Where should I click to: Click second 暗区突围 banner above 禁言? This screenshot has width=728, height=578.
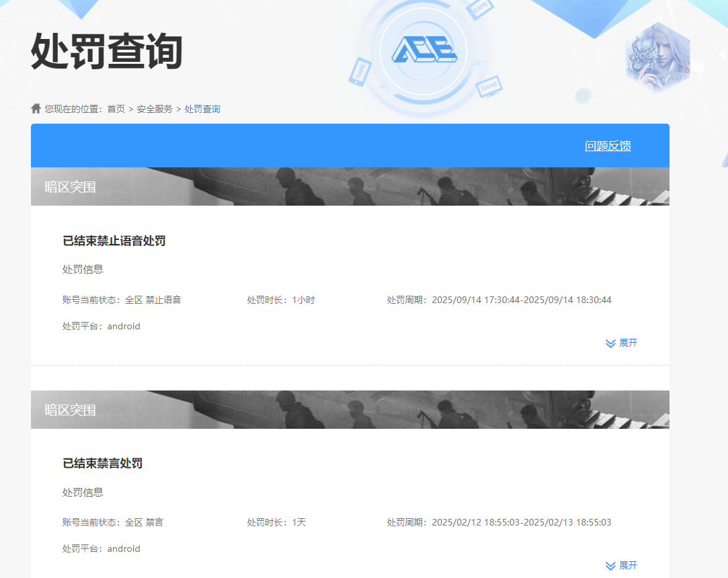350,409
